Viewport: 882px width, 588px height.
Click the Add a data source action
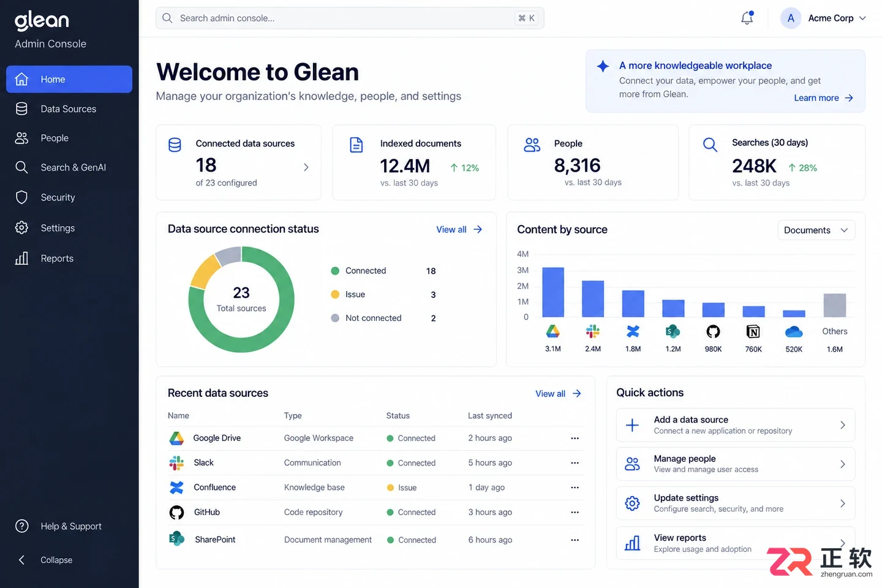[736, 425]
